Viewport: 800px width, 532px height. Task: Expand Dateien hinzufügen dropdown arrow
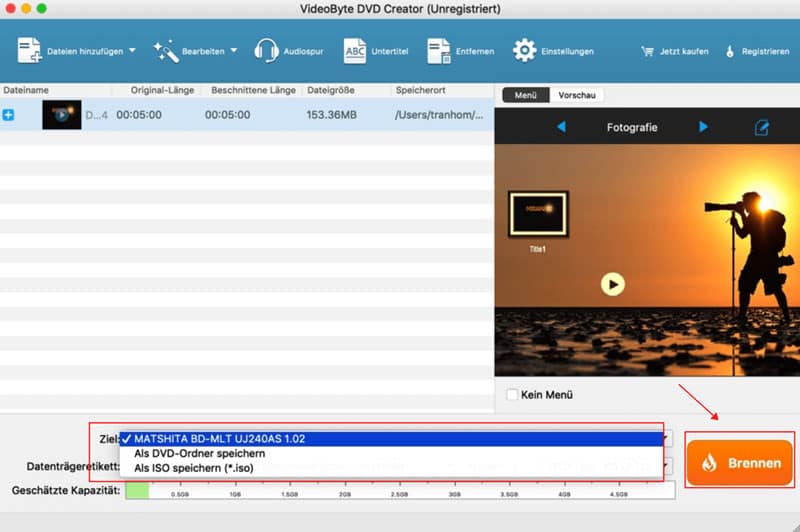(x=132, y=50)
